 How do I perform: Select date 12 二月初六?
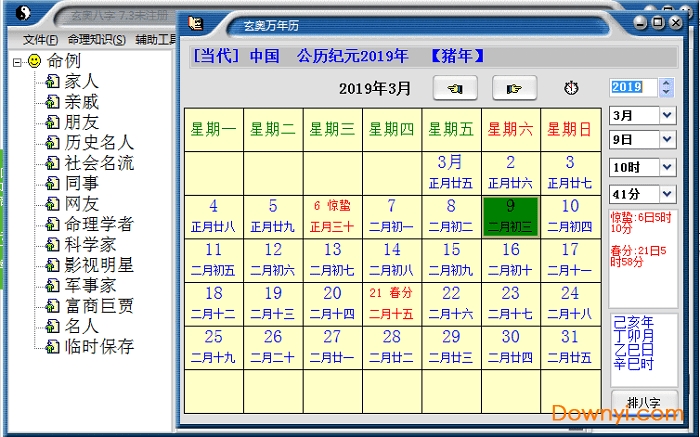pos(273,261)
